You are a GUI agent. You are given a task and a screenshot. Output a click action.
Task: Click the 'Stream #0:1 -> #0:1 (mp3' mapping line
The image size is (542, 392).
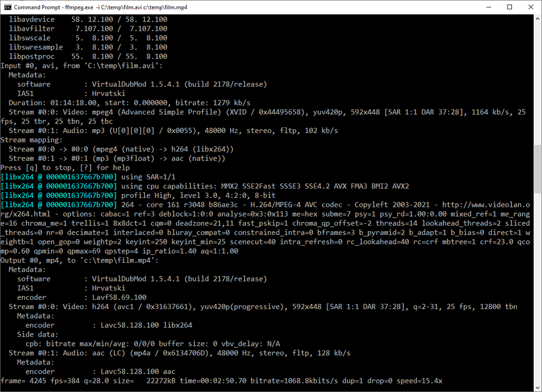pos(117,158)
